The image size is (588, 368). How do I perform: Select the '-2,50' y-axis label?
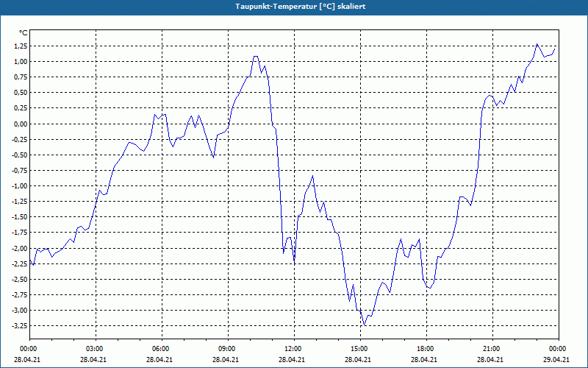pyautogui.click(x=20, y=279)
